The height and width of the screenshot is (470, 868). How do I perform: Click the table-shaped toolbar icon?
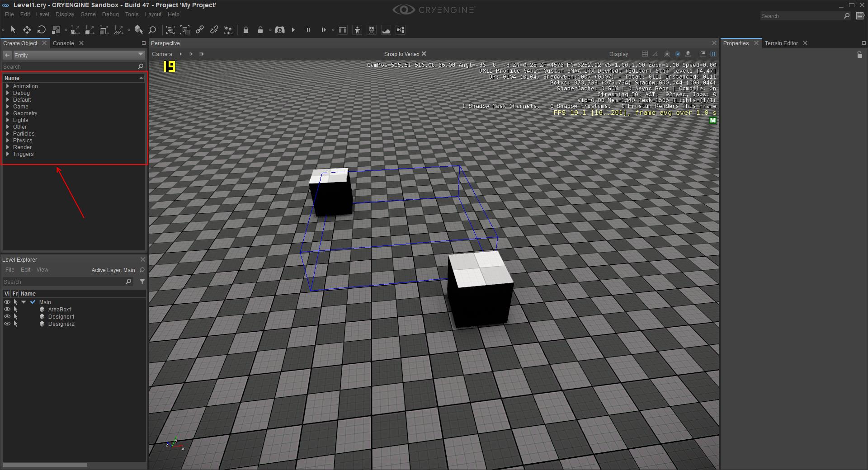click(343, 30)
